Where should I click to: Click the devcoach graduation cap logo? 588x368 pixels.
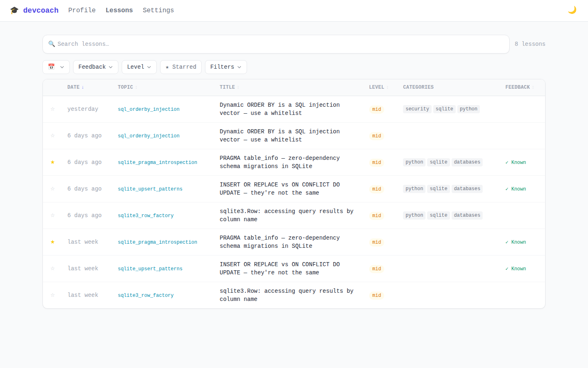pyautogui.click(x=14, y=10)
